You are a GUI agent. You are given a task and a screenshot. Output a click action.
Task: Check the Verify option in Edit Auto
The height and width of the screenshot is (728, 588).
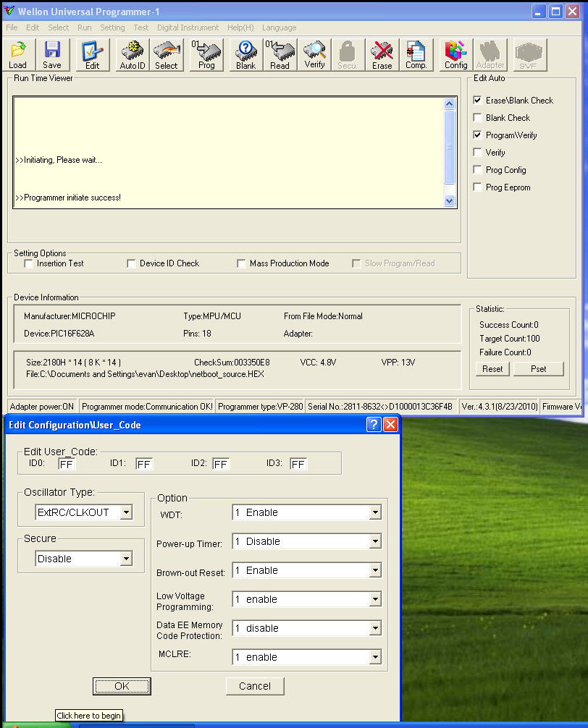pos(477,152)
